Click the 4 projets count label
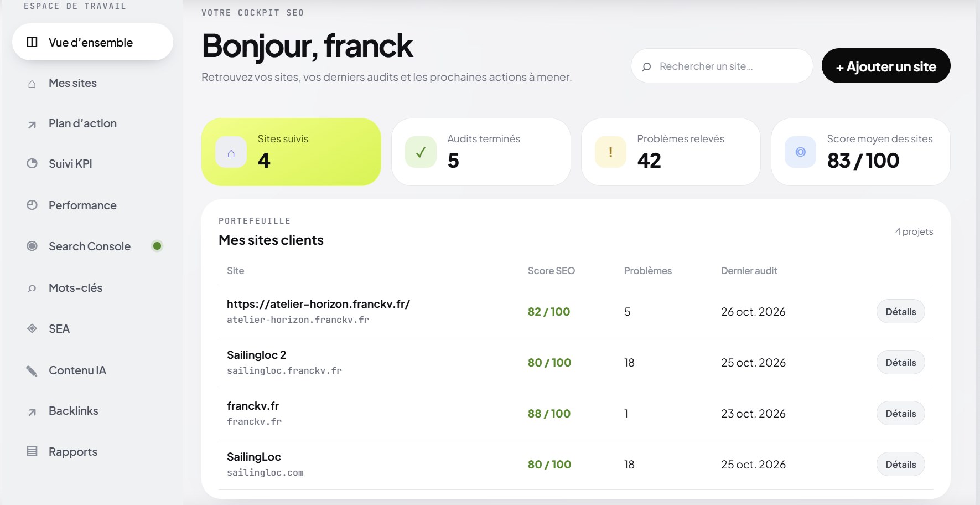 point(914,231)
